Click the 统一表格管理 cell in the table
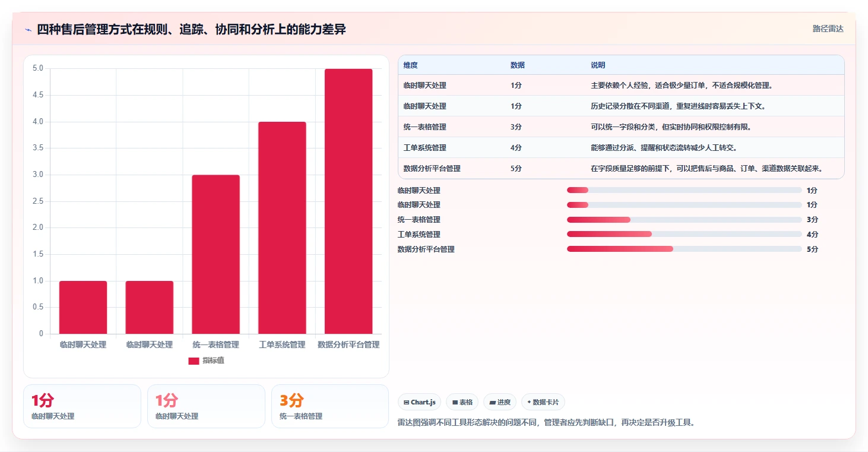The height and width of the screenshot is (452, 868). pos(425,127)
